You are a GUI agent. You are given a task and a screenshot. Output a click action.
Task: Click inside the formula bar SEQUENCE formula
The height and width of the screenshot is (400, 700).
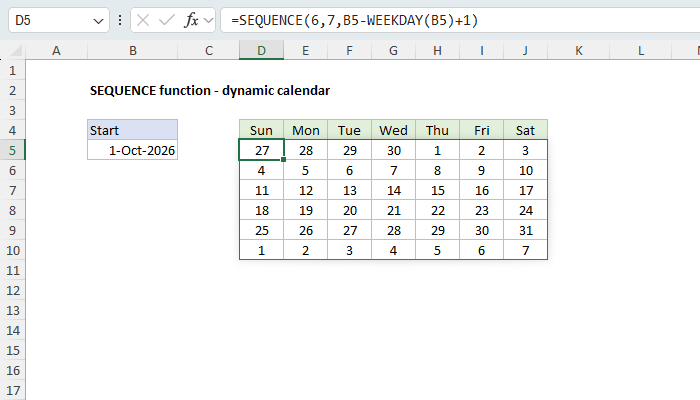point(354,20)
